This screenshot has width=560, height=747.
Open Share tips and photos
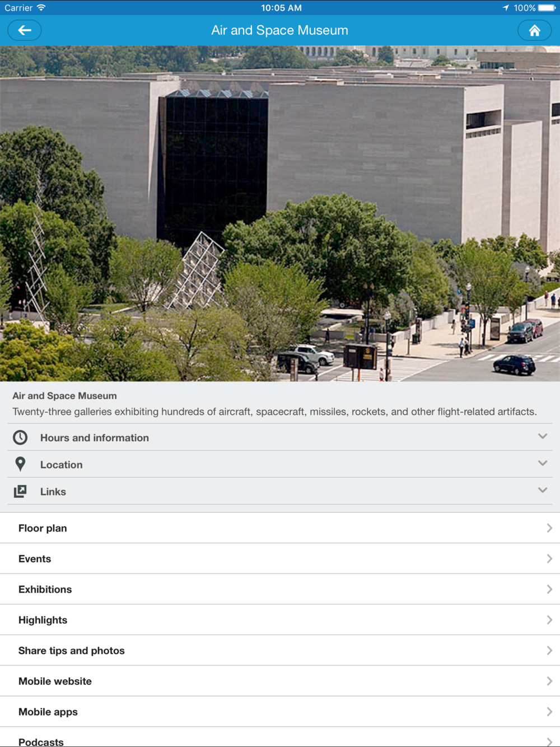(x=280, y=651)
